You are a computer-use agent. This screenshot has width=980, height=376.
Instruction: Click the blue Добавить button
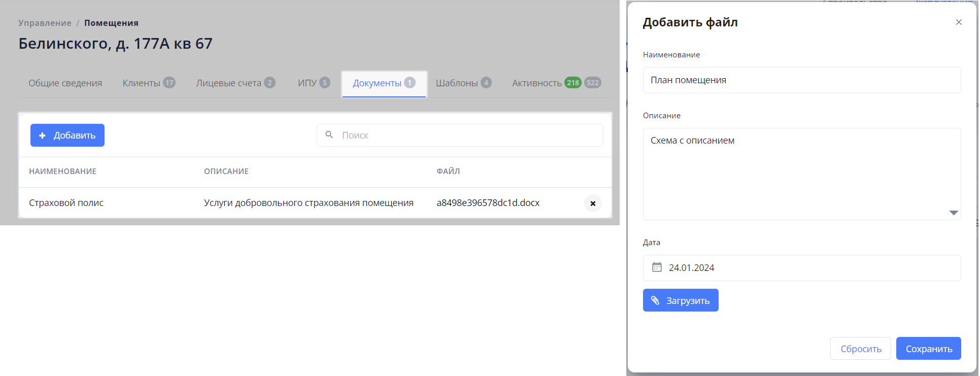67,135
